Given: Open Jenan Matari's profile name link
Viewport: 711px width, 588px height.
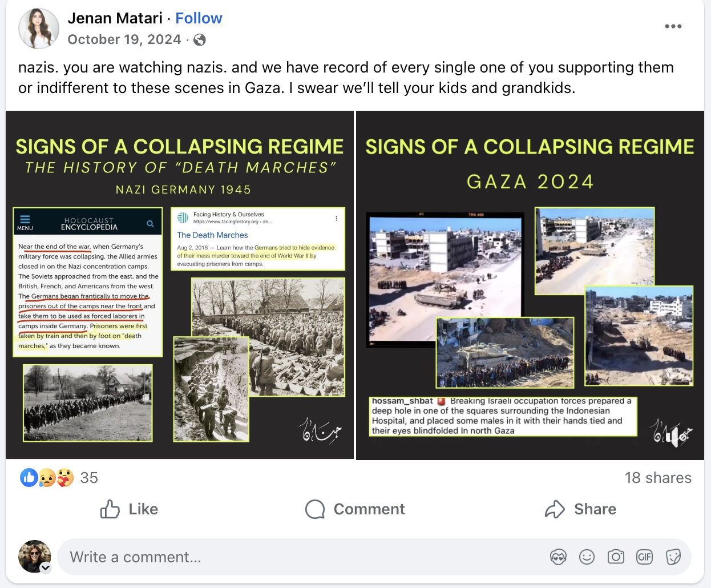Looking at the screenshot, I should coord(115,18).
